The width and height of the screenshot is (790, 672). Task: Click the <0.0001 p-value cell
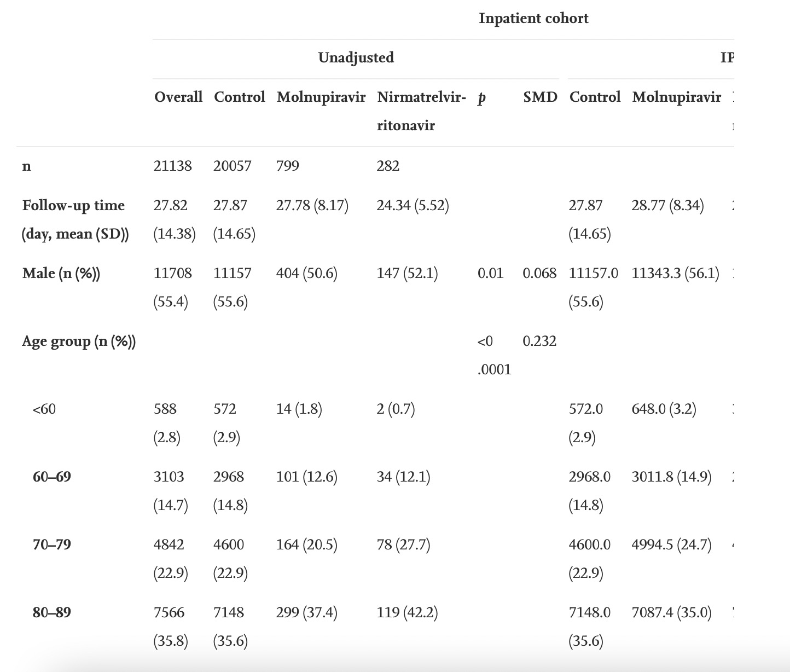pos(493,356)
